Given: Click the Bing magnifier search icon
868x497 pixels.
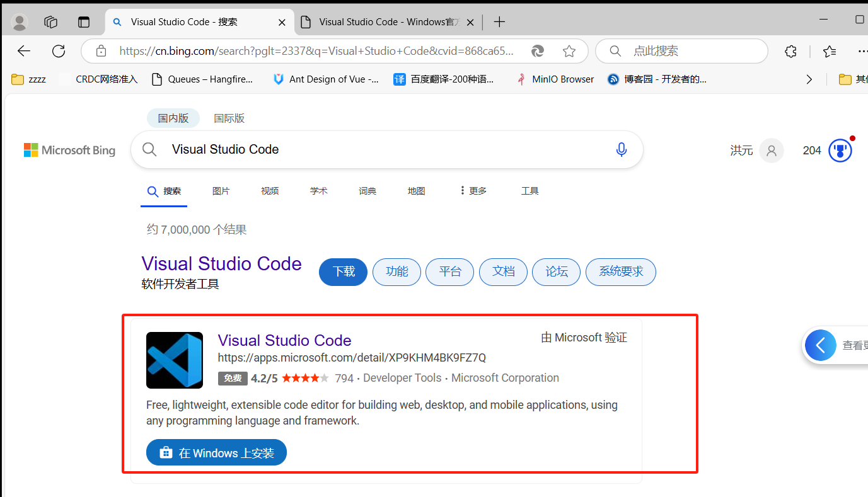Looking at the screenshot, I should (x=149, y=149).
